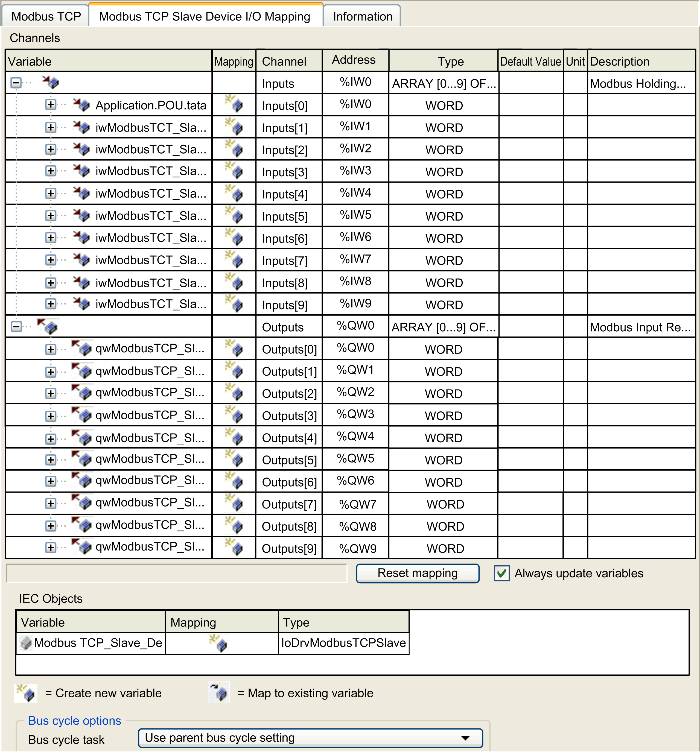The width and height of the screenshot is (700, 755).
Task: Click the mapping icon on the Outputs[9] row
Action: click(236, 548)
